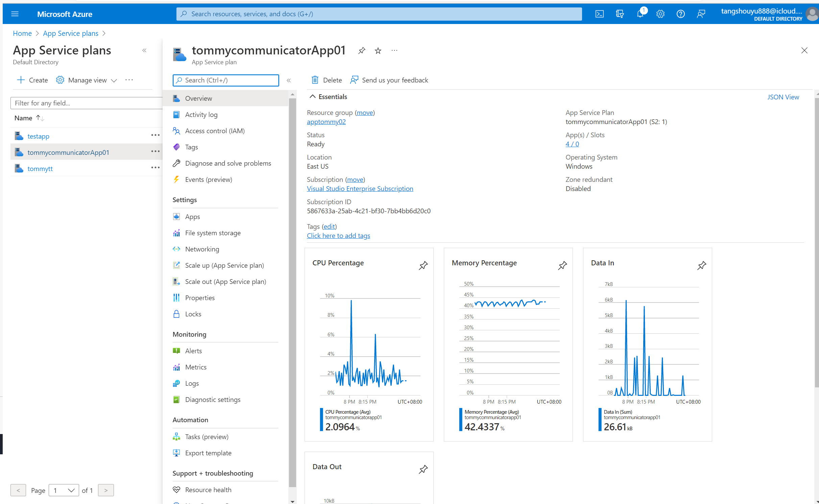Open the Help and support icon
The image size is (819, 504).
click(x=680, y=14)
